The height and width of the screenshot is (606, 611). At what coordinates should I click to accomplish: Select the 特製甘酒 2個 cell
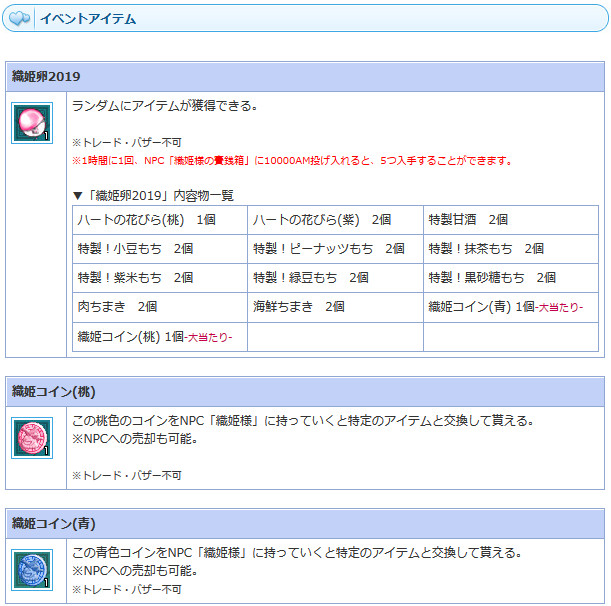[511, 220]
